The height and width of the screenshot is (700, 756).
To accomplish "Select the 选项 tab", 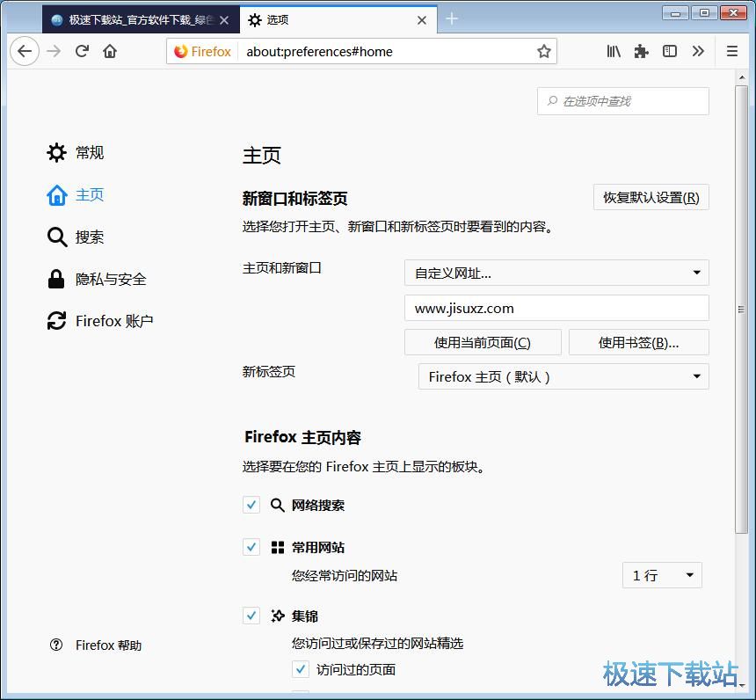I will point(338,19).
